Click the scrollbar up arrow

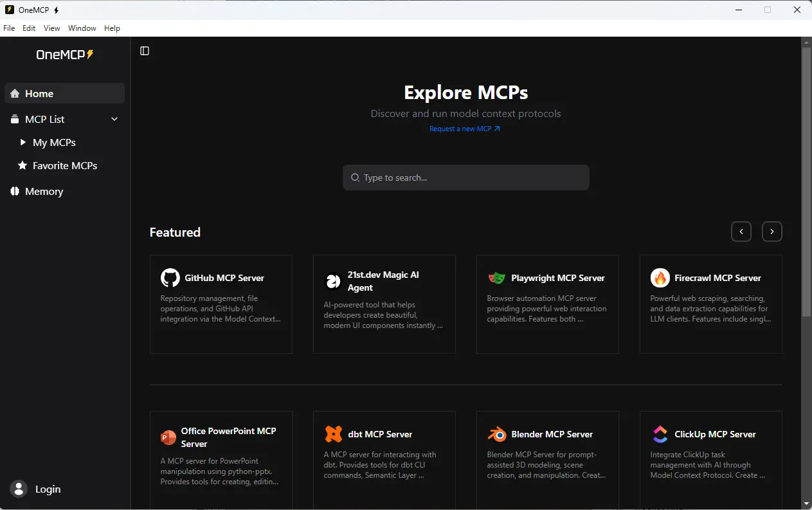pos(806,42)
